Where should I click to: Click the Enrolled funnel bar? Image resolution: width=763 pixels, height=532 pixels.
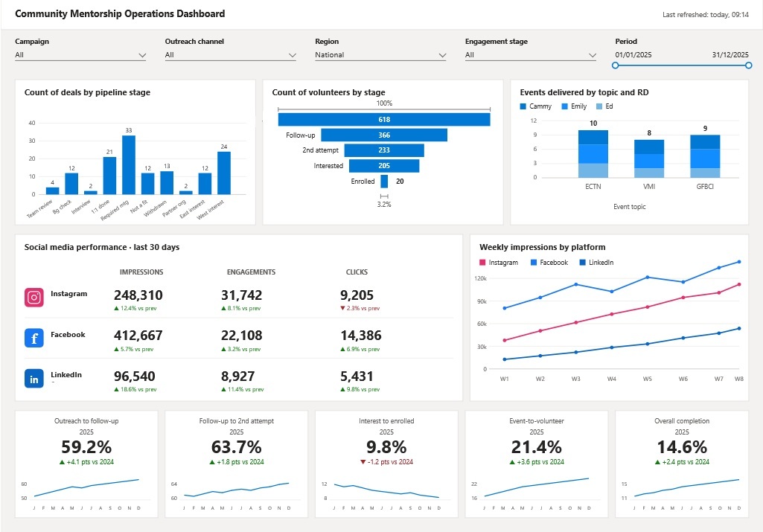coord(384,182)
